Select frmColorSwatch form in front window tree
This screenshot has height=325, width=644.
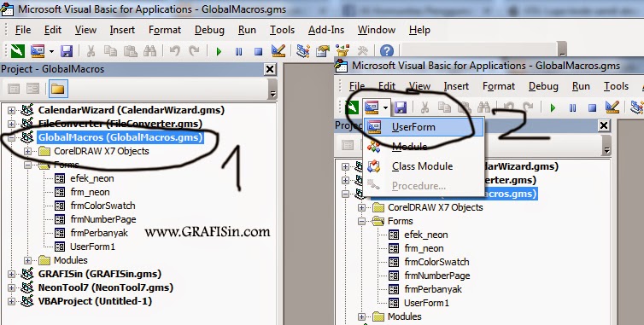pyautogui.click(x=436, y=262)
